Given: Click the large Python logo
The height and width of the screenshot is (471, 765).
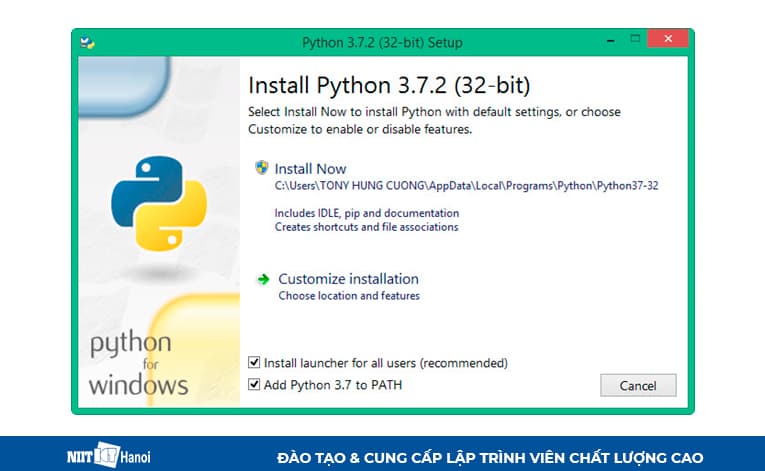Looking at the screenshot, I should (x=159, y=203).
